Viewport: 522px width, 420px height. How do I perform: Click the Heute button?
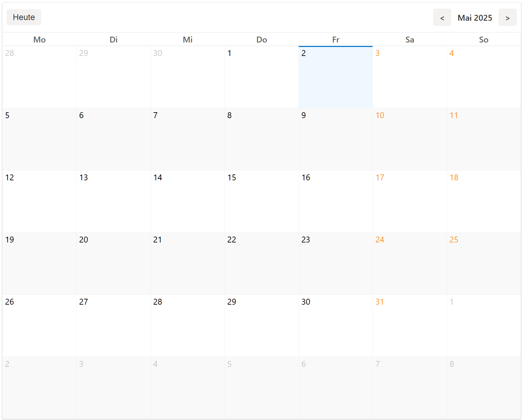[24, 17]
